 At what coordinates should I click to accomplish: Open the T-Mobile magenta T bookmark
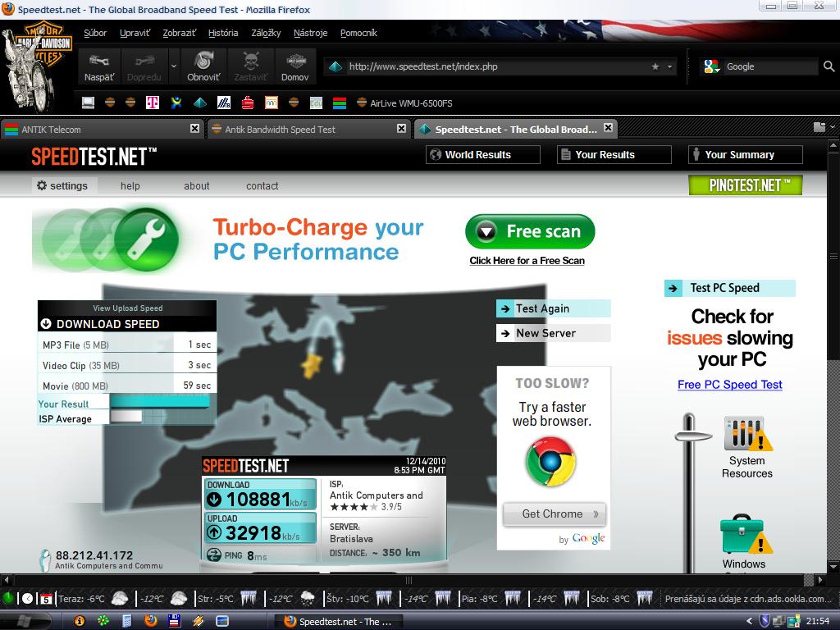[153, 103]
